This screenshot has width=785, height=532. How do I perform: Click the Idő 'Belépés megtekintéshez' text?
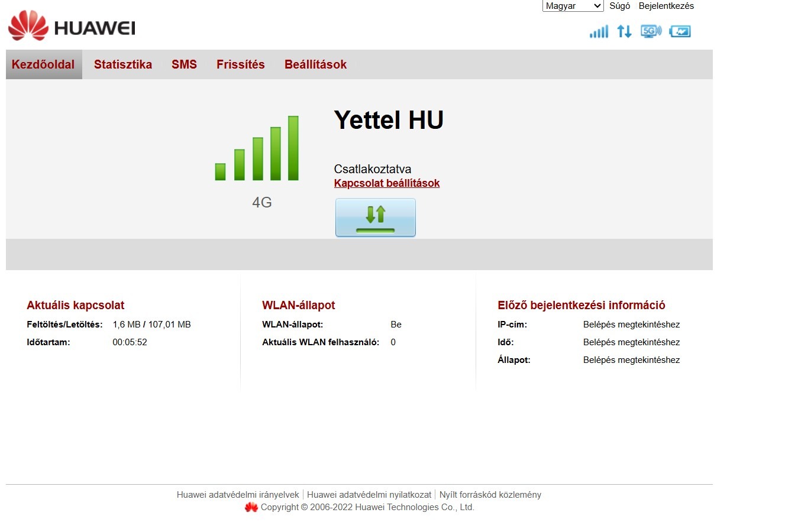coord(632,342)
